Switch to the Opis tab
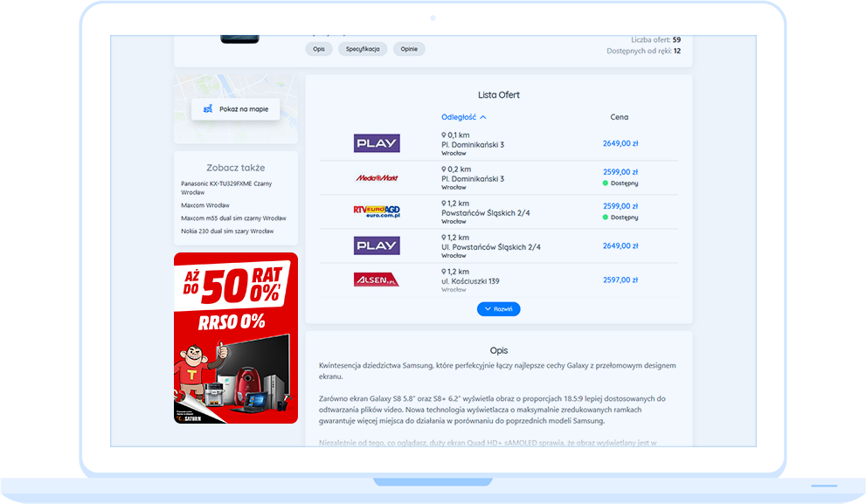Screen dimensions: 866x504 319,49
